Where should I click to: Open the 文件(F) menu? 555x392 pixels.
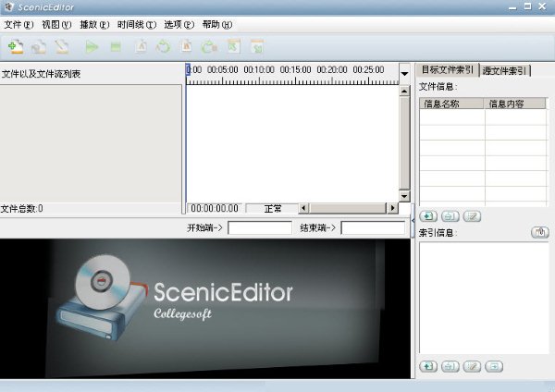click(18, 25)
